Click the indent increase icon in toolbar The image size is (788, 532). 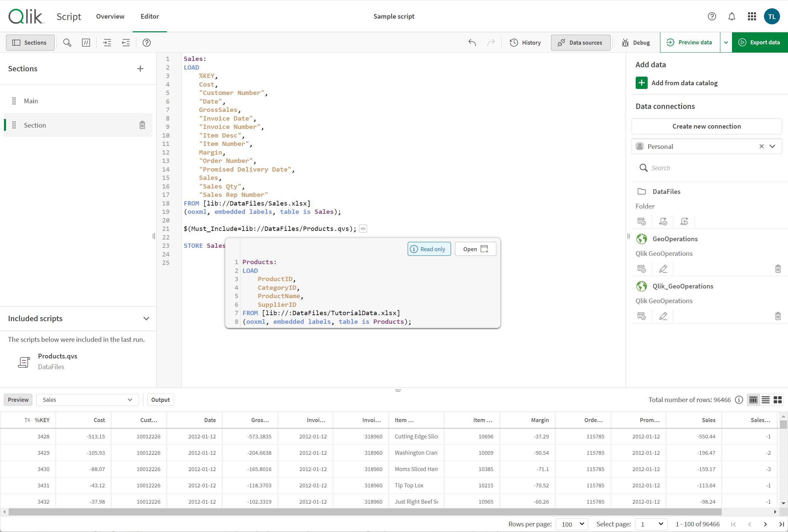coord(106,42)
